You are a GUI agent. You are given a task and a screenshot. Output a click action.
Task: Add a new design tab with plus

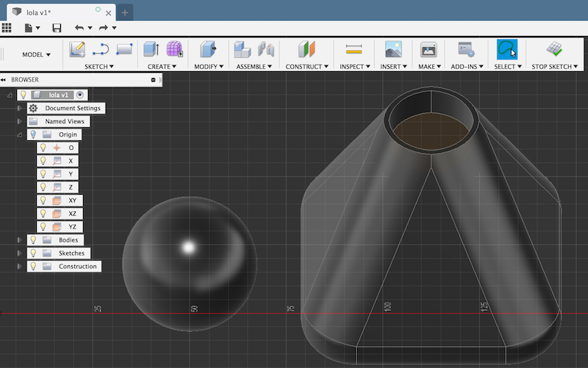pos(125,12)
